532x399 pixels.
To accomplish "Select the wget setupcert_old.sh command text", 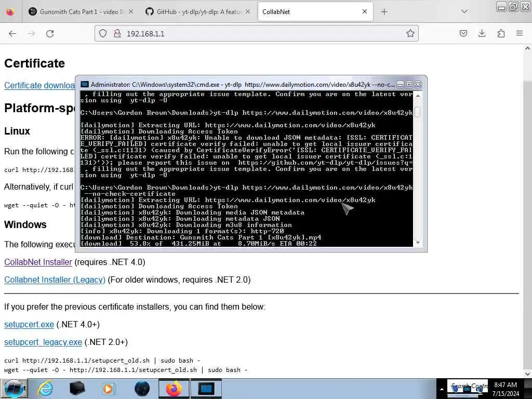I will click(126, 370).
